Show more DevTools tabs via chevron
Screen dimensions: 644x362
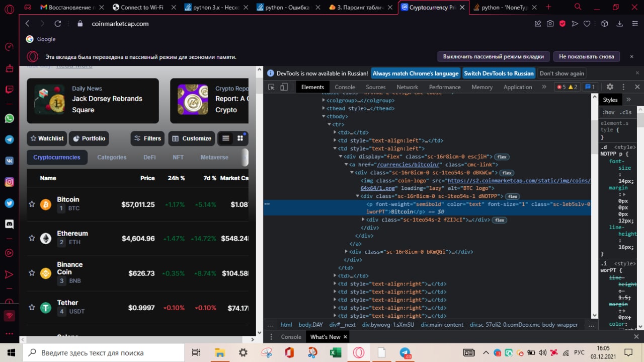click(x=544, y=87)
